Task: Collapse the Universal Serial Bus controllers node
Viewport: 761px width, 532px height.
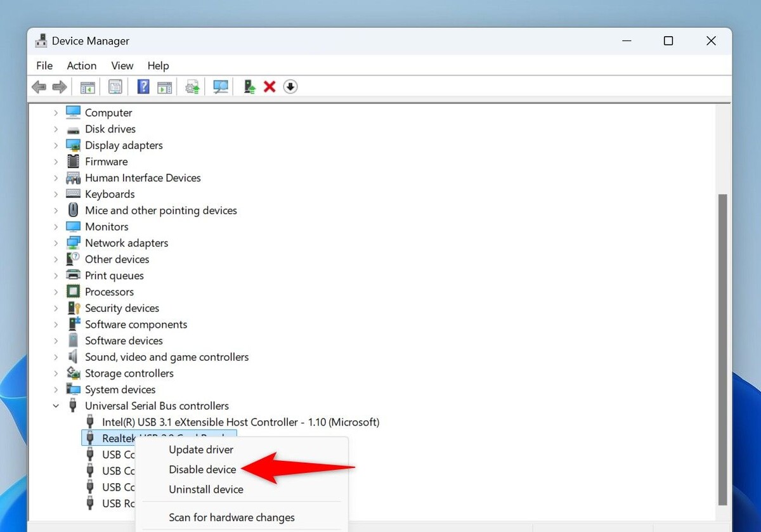Action: (x=56, y=406)
